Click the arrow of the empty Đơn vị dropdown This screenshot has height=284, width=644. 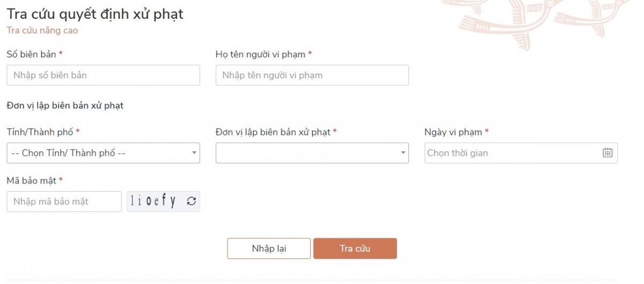[x=402, y=153]
